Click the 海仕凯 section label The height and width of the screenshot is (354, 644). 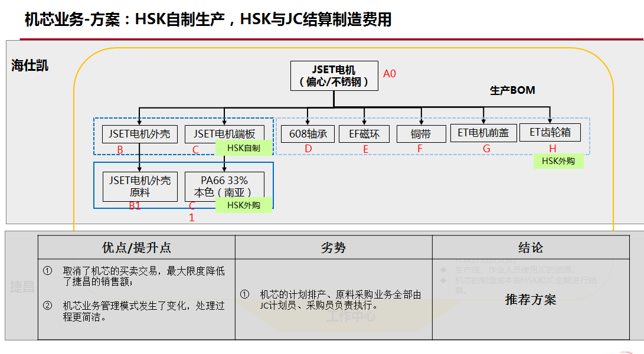30,66
